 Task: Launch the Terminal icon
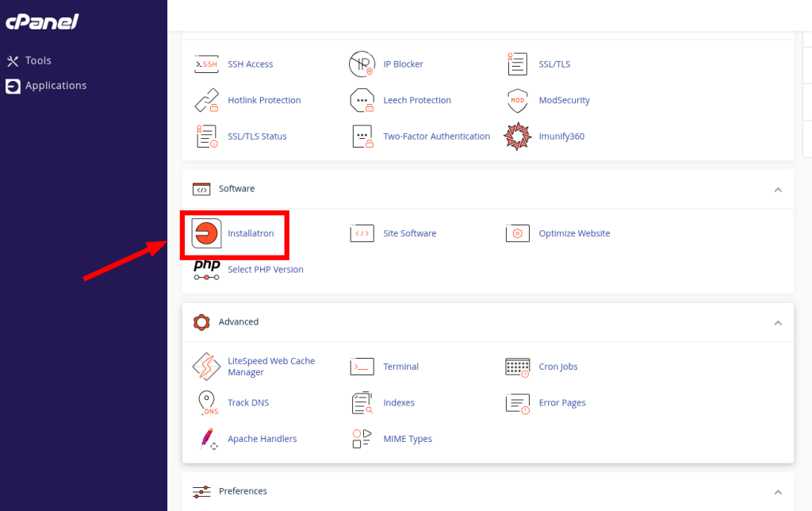tap(362, 367)
